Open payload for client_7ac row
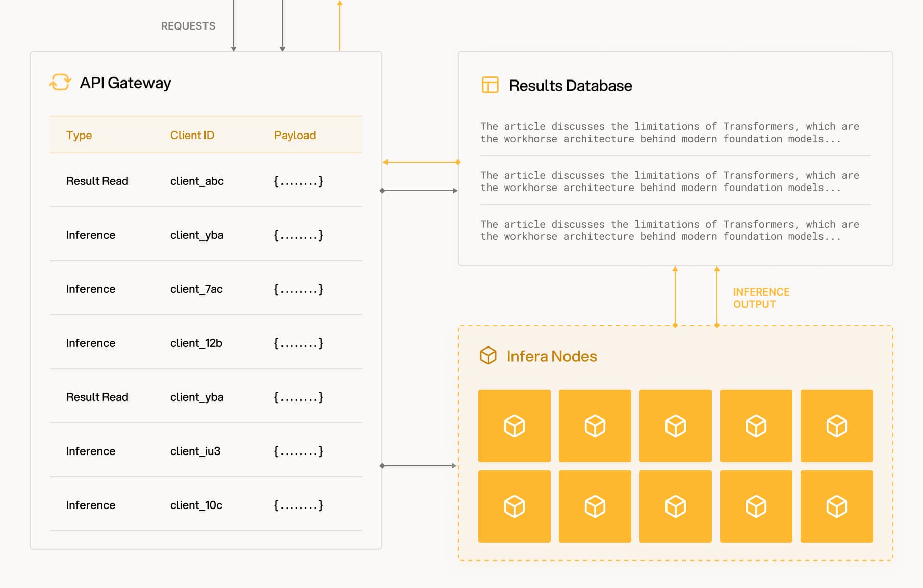 point(298,289)
